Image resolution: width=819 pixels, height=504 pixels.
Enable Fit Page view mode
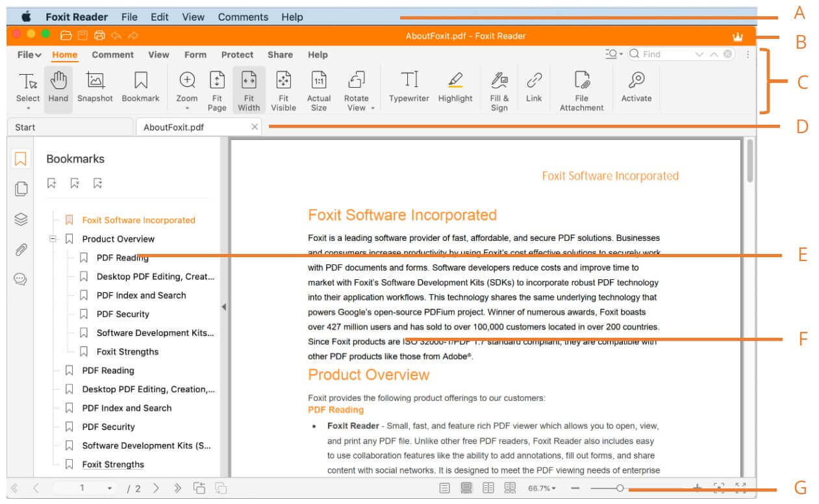pyautogui.click(x=217, y=90)
